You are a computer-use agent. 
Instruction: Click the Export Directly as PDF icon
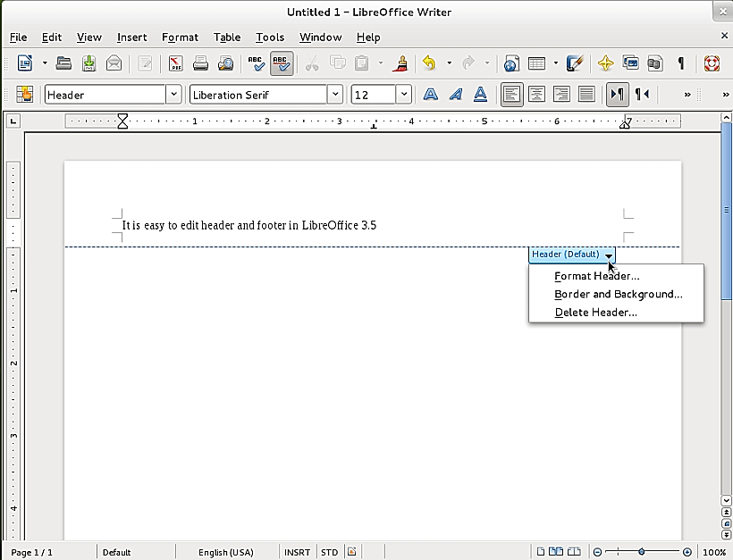pos(176,63)
